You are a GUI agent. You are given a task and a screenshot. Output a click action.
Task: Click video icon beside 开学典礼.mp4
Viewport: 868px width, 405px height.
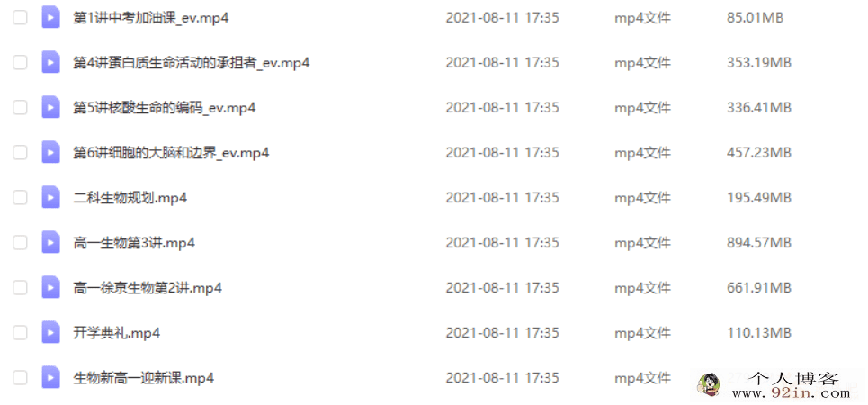(51, 333)
